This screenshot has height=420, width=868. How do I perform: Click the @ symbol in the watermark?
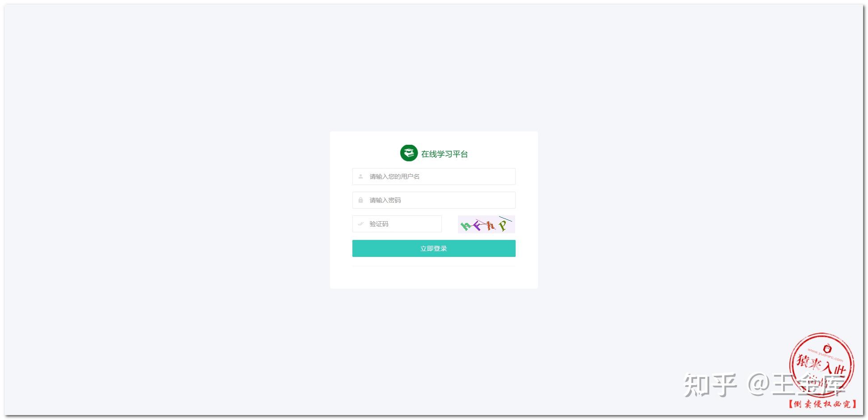coord(758,384)
